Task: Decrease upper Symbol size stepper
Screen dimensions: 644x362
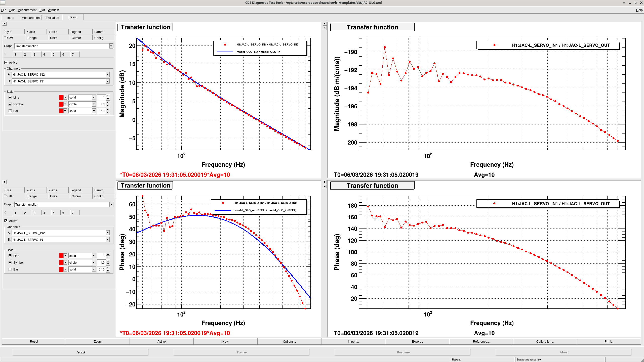Action: pyautogui.click(x=108, y=106)
